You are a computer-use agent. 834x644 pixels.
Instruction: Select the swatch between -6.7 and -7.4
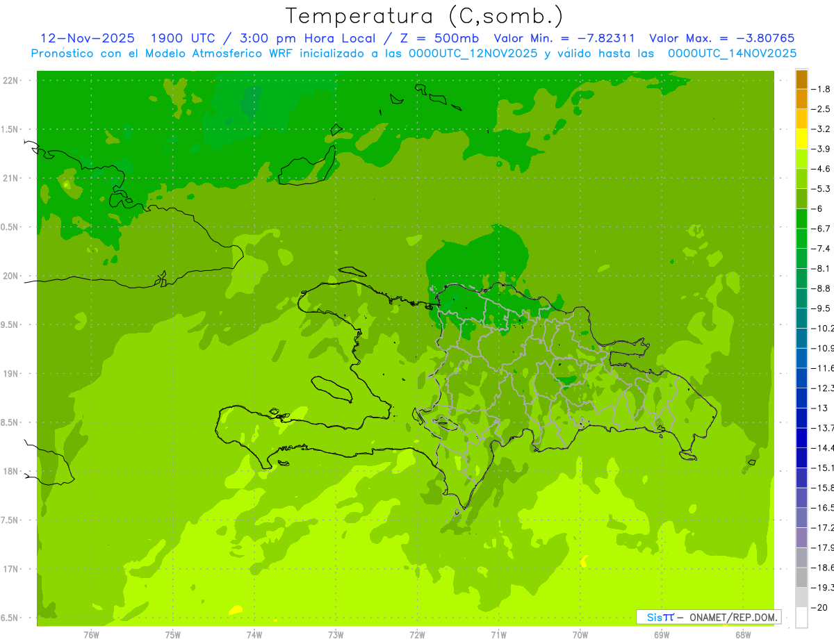tap(801, 239)
